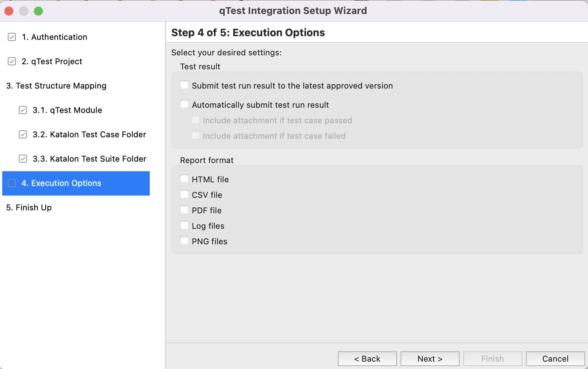
Task: Cancel the setup wizard
Action: [x=555, y=359]
